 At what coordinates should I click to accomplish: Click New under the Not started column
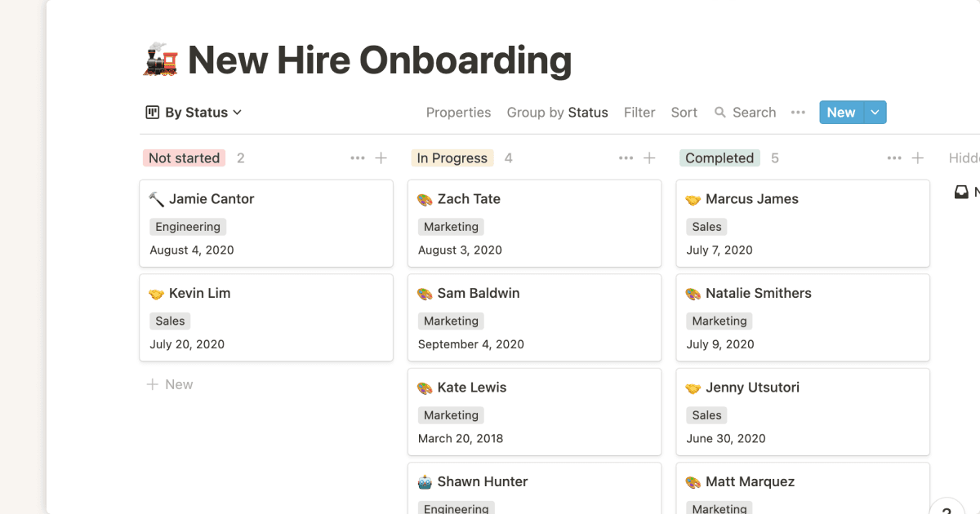point(170,383)
